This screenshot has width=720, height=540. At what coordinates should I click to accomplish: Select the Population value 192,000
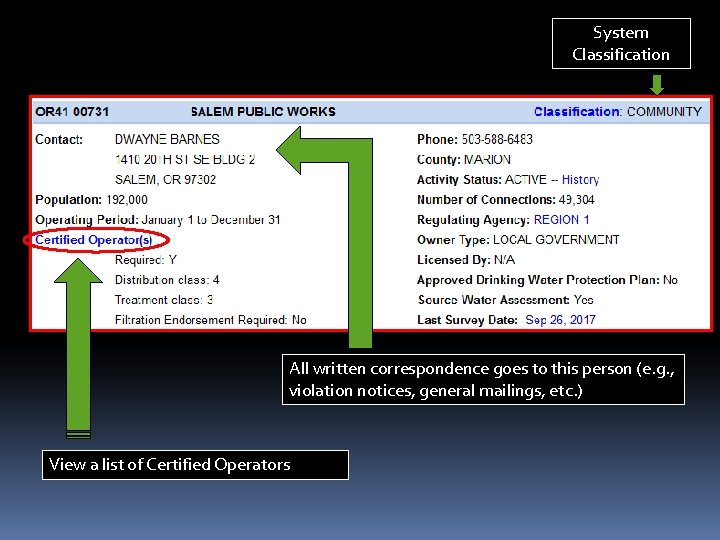pos(127,200)
